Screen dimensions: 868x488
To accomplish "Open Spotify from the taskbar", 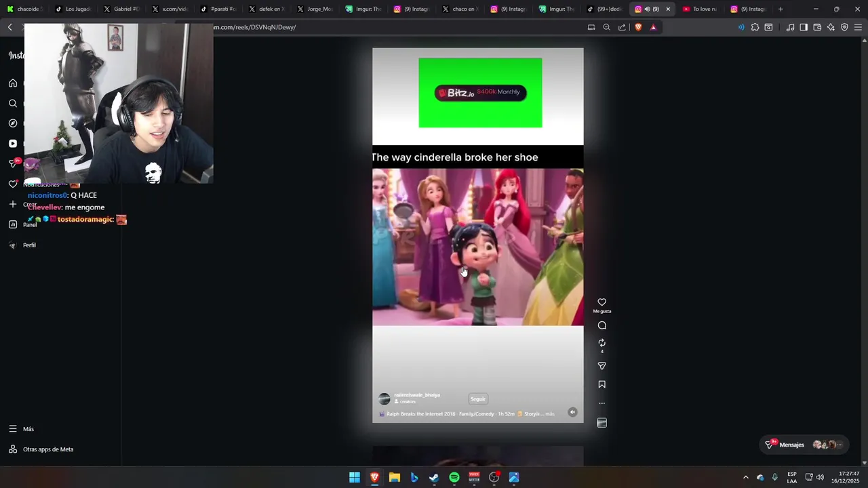I will pos(454,477).
